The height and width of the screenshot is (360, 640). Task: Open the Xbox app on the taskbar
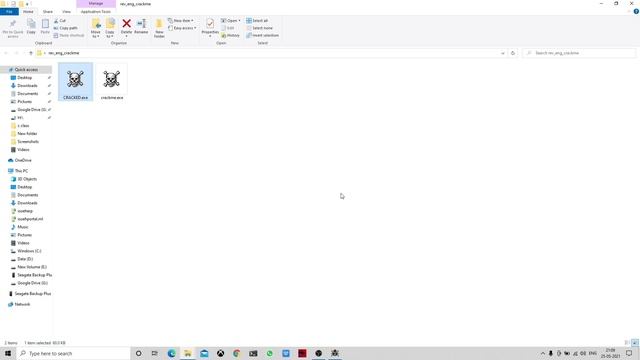[220, 353]
